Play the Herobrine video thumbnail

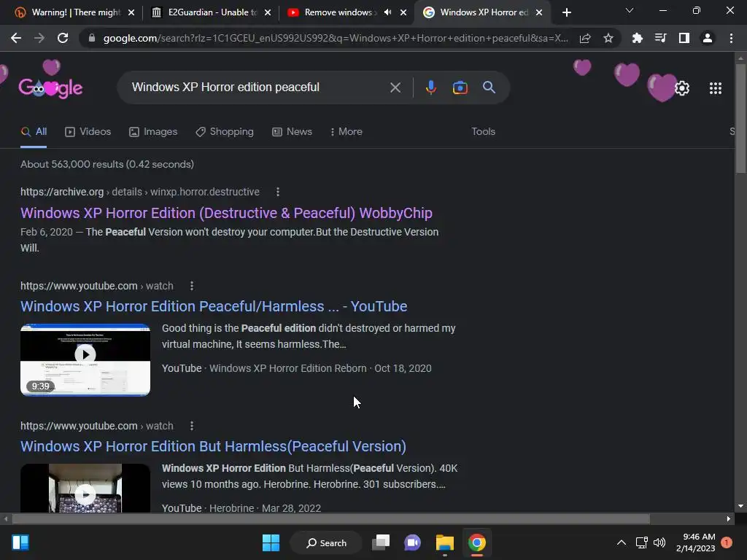point(85,488)
